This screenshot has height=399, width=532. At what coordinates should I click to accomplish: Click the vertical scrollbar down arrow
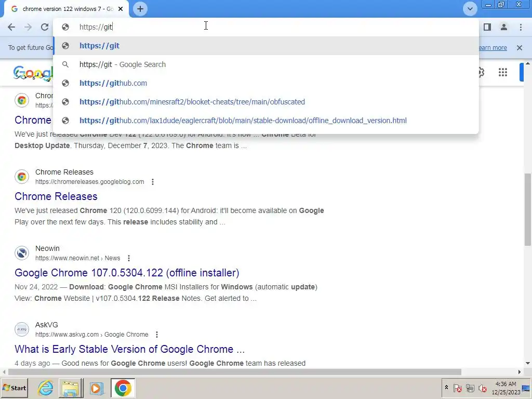point(528,363)
